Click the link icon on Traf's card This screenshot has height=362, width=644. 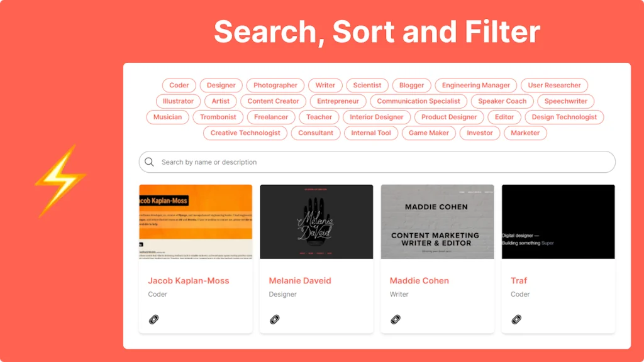coord(516,319)
